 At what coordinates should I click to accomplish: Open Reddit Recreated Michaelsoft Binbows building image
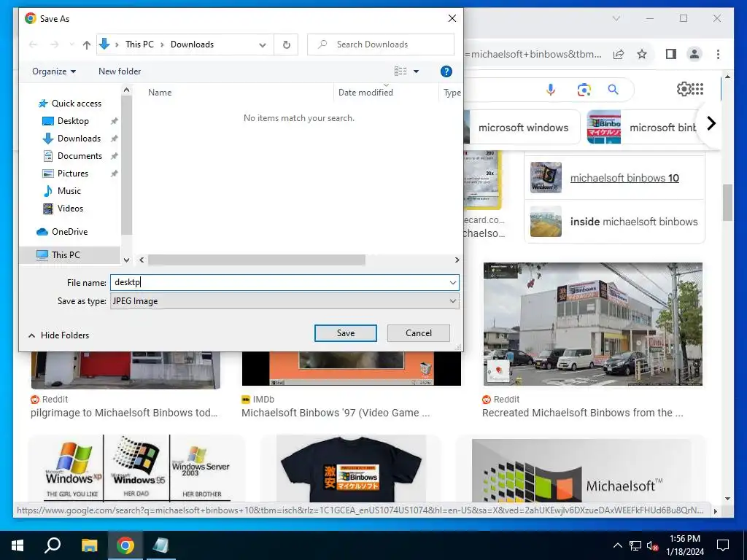click(x=592, y=324)
